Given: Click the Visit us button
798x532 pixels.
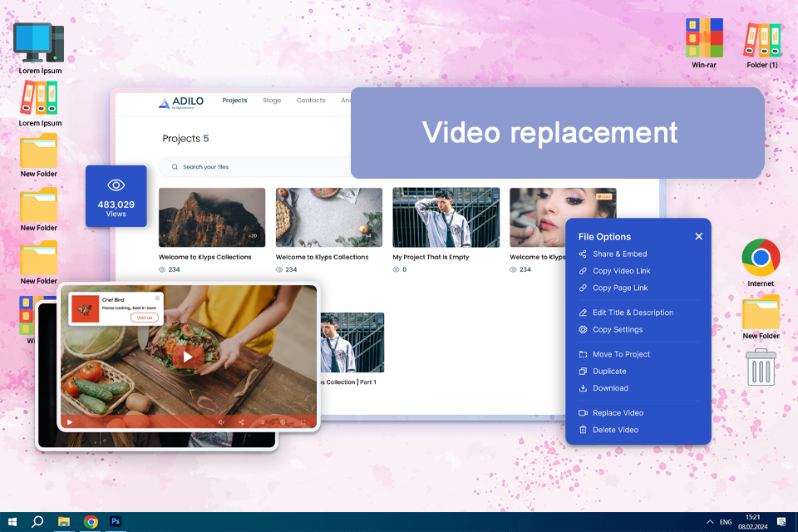Looking at the screenshot, I should [x=145, y=318].
